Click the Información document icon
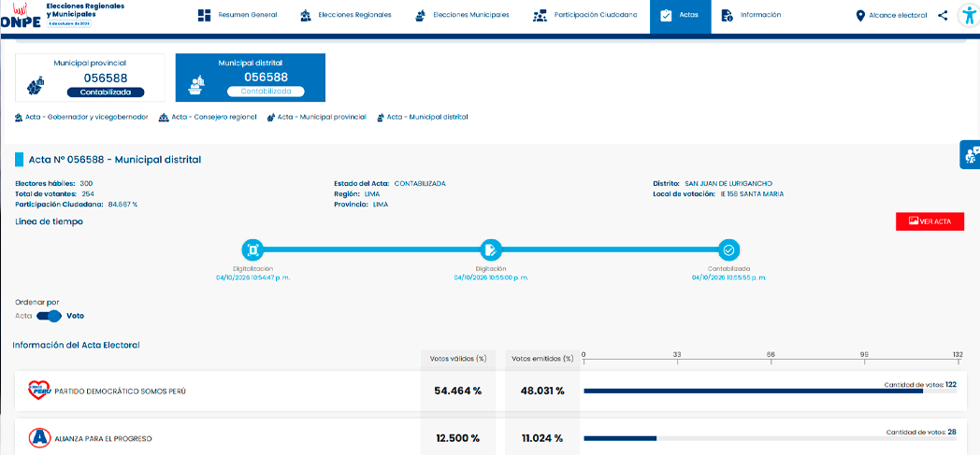This screenshot has width=980, height=455. [727, 15]
